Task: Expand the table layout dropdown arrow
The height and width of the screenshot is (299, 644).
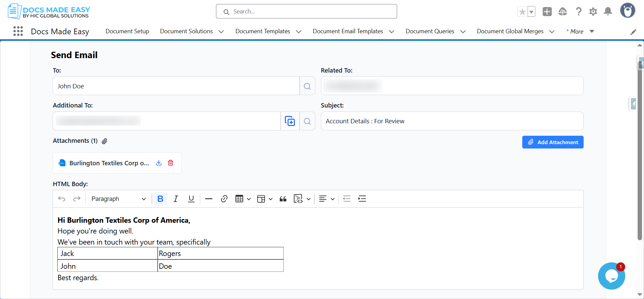Action: point(271,199)
